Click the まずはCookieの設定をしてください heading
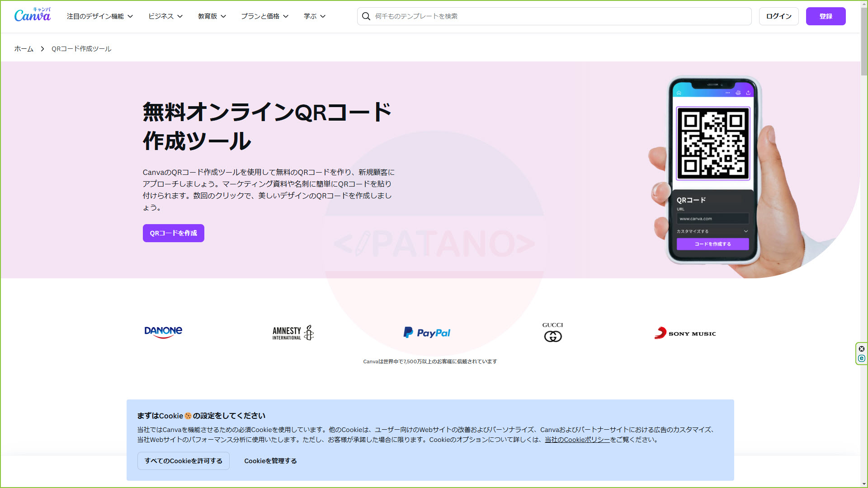Image resolution: width=868 pixels, height=488 pixels. pos(202,416)
